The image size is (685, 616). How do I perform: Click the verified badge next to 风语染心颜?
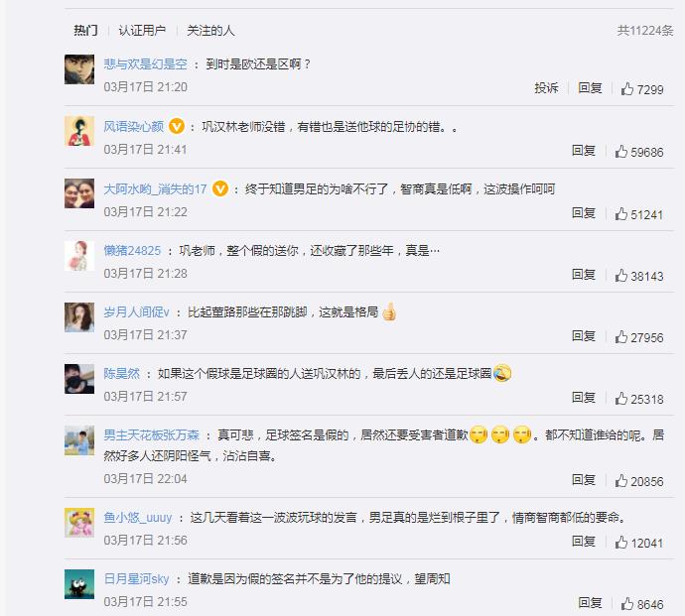(176, 126)
